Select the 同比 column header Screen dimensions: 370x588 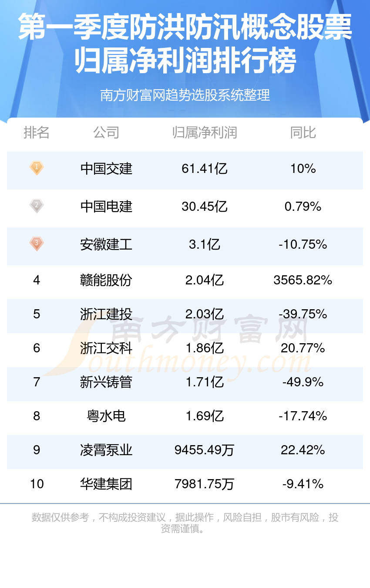click(x=303, y=132)
